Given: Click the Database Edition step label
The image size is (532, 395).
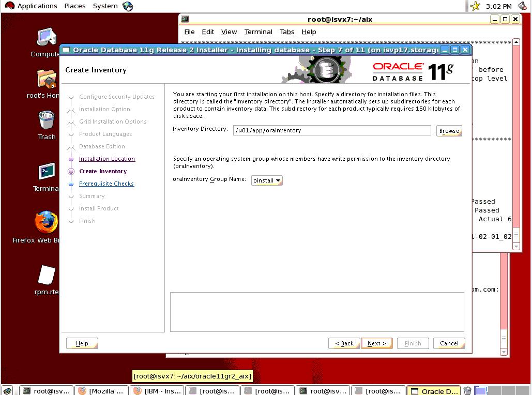Looking at the screenshot, I should (x=102, y=146).
